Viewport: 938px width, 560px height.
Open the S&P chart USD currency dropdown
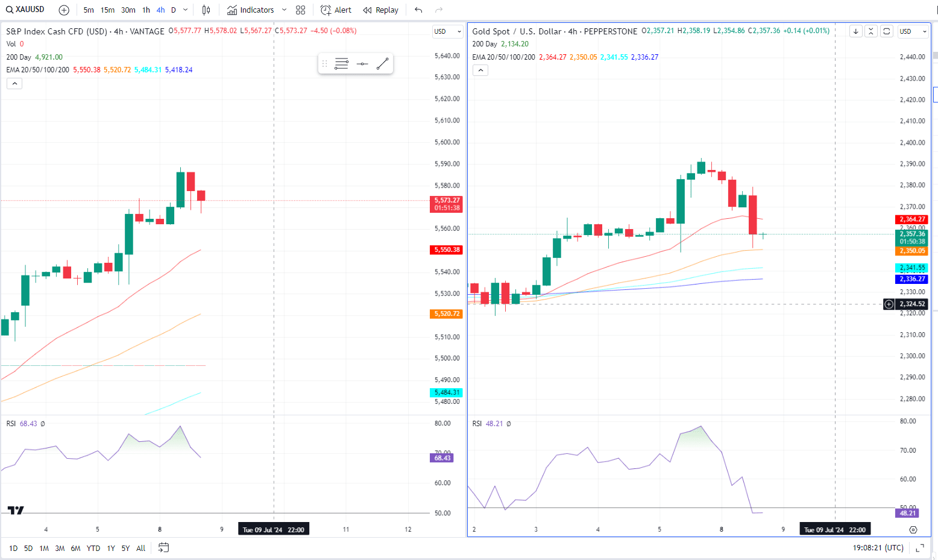[447, 31]
